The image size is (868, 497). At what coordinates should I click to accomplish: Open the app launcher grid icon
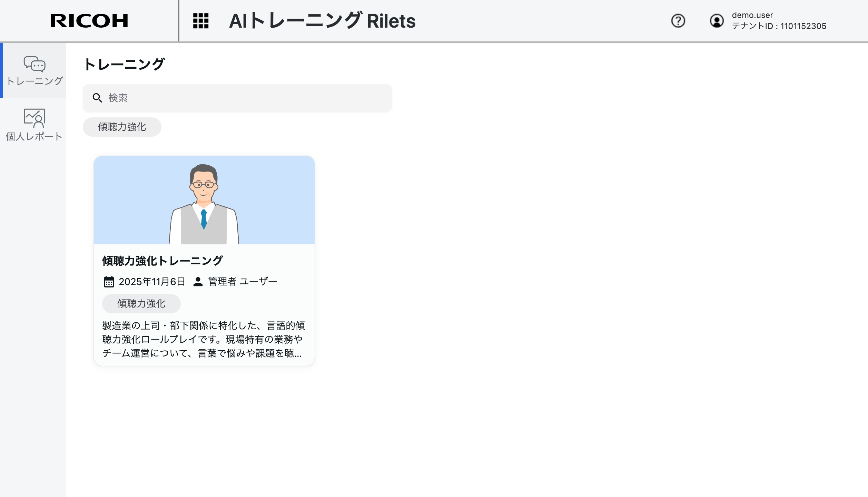tap(200, 21)
